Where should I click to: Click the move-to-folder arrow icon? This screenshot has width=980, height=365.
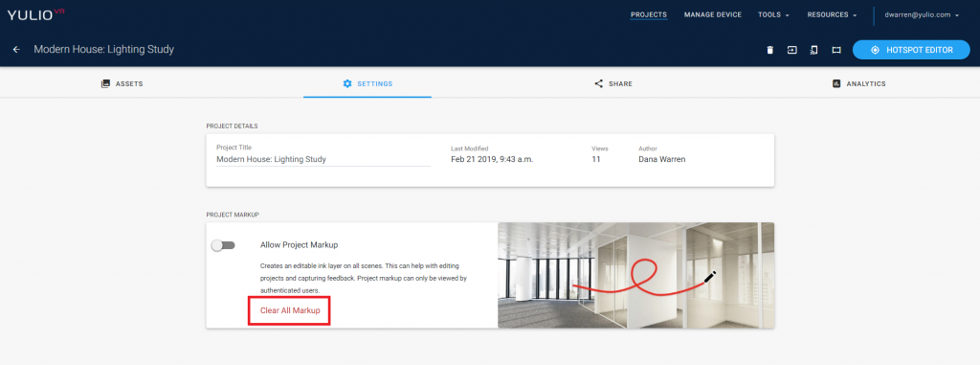point(791,50)
